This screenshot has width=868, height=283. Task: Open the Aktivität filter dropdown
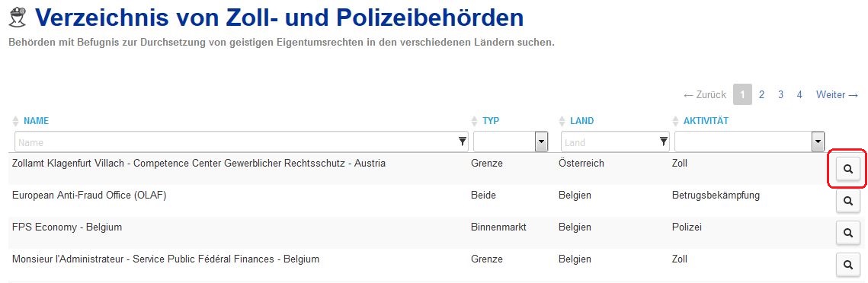(x=750, y=142)
